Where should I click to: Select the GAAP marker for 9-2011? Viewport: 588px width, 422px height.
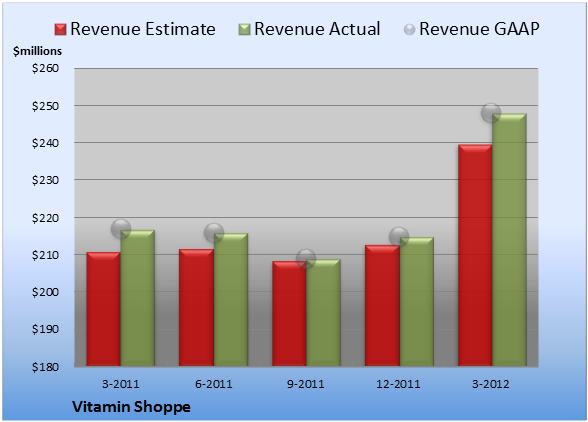(306, 258)
